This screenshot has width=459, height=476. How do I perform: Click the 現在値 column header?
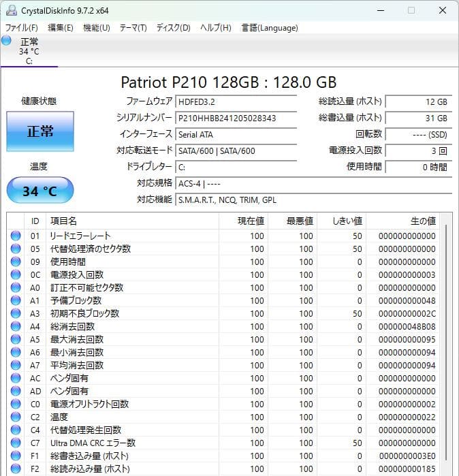pyautogui.click(x=244, y=221)
